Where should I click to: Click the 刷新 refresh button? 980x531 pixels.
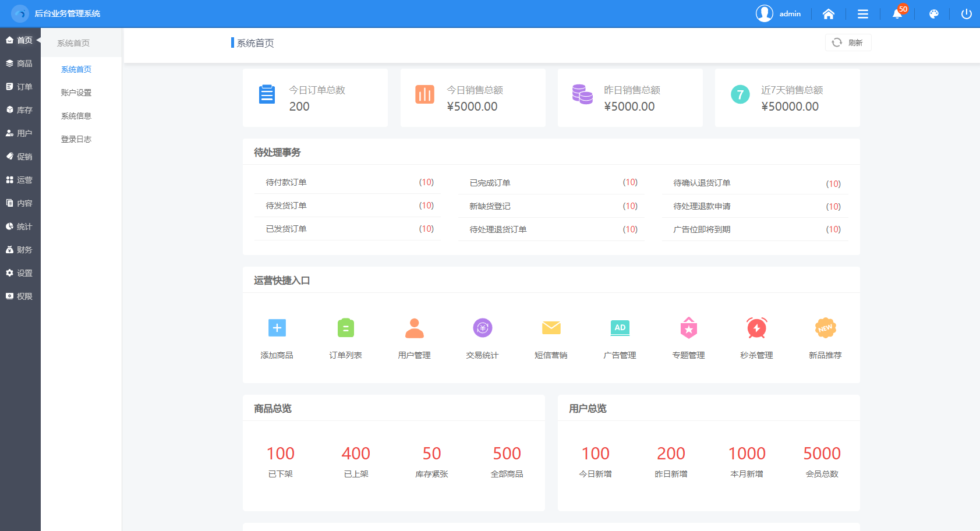[x=848, y=43]
